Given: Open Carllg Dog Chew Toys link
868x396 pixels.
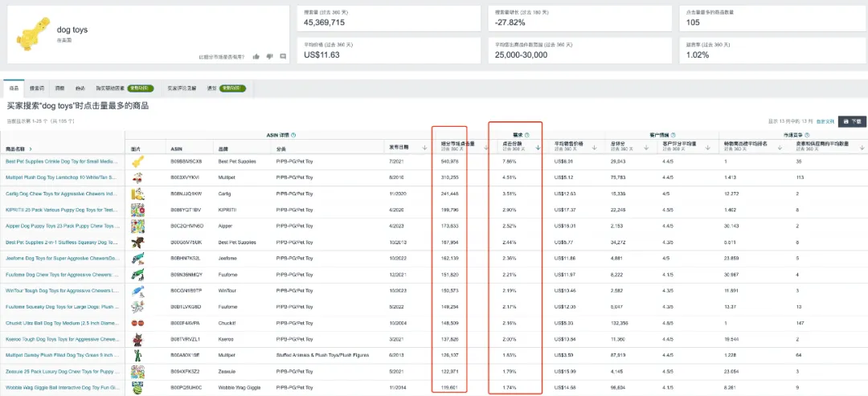Looking at the screenshot, I should (62, 194).
